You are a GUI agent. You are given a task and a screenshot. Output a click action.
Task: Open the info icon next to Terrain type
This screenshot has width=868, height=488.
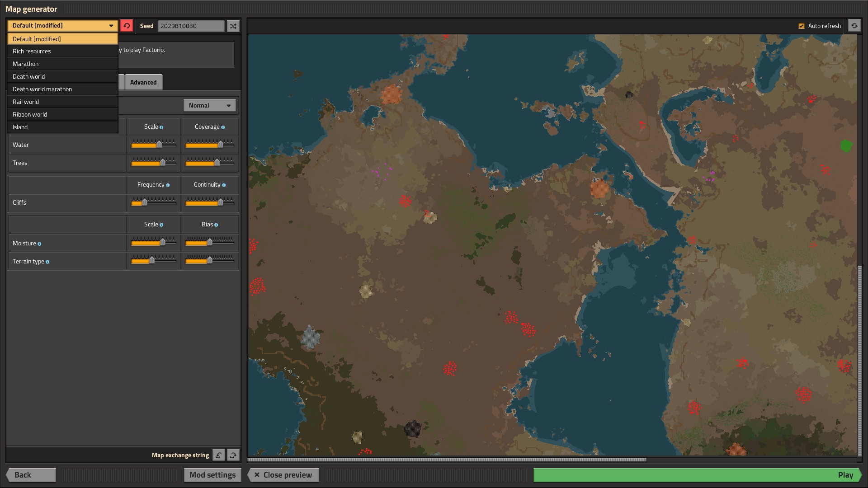(47, 262)
